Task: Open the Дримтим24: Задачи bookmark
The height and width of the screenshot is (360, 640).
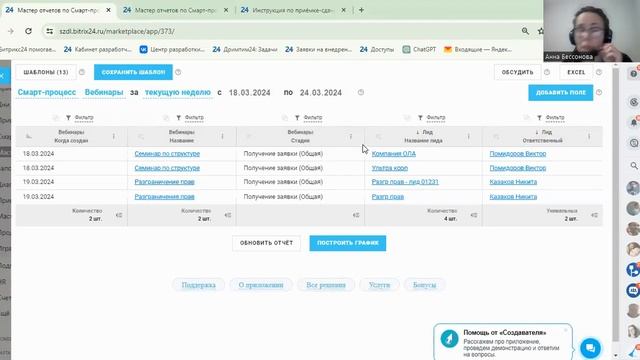Action: [244, 49]
